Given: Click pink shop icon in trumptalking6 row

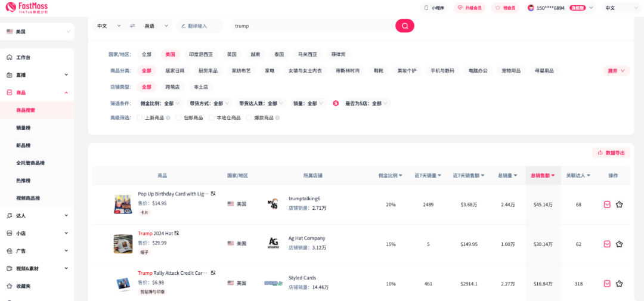Looking at the screenshot, I should (x=607, y=204).
